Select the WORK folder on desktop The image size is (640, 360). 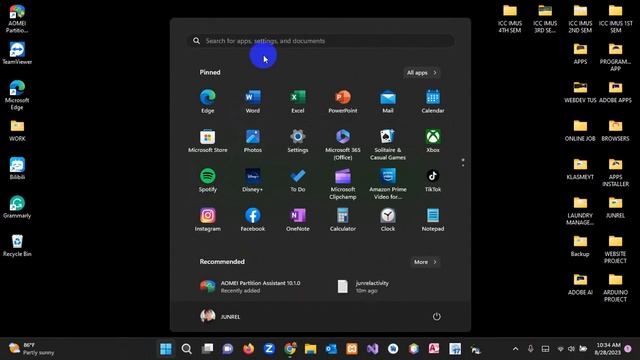point(17,131)
